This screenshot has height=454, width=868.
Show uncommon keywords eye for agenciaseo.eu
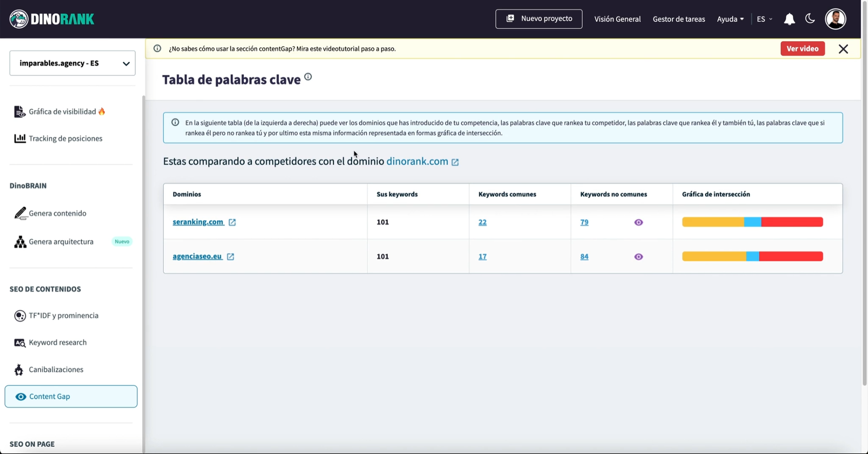pos(639,257)
